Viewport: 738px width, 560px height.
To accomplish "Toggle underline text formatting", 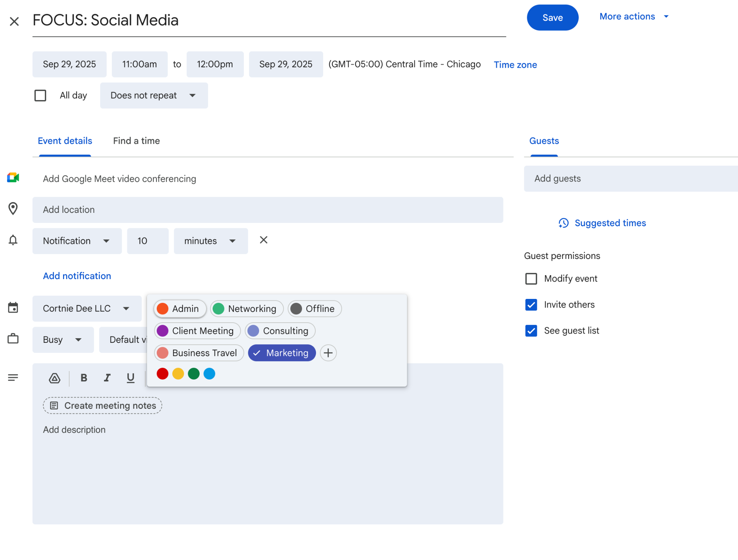I will (x=130, y=378).
